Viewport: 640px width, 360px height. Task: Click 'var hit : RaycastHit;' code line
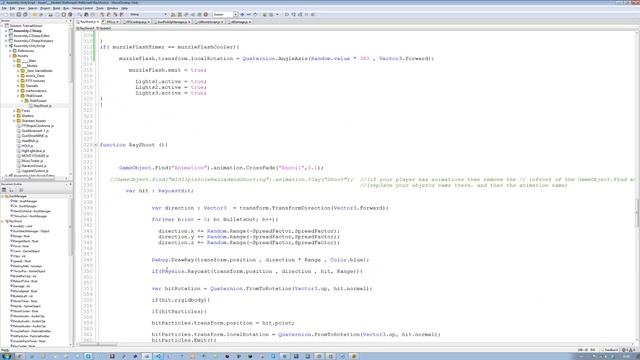[x=160, y=191]
